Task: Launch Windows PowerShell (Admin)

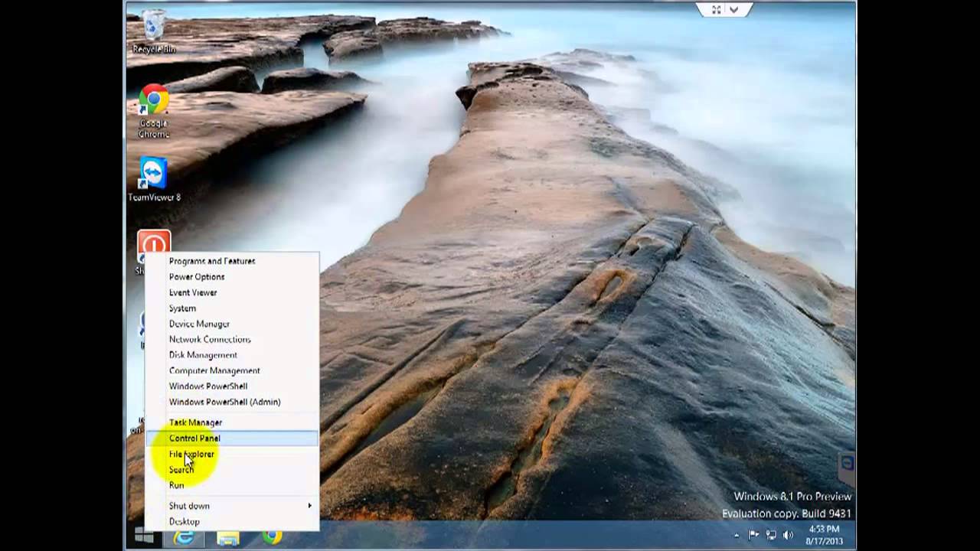Action: pyautogui.click(x=232, y=402)
